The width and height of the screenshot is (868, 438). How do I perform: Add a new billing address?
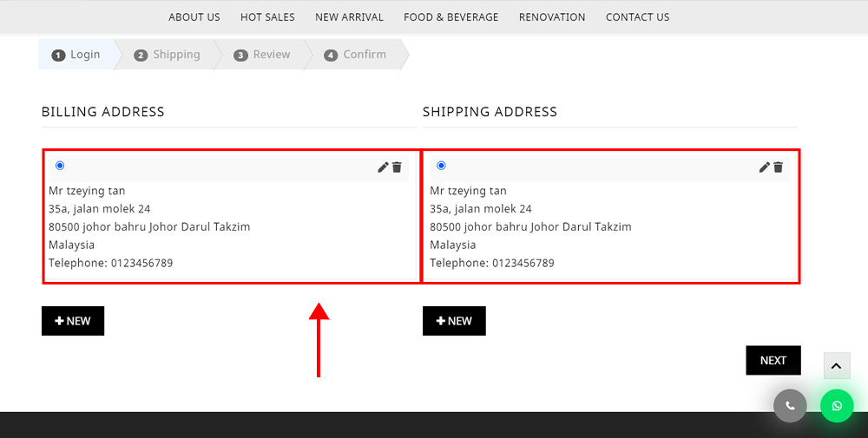coord(73,321)
